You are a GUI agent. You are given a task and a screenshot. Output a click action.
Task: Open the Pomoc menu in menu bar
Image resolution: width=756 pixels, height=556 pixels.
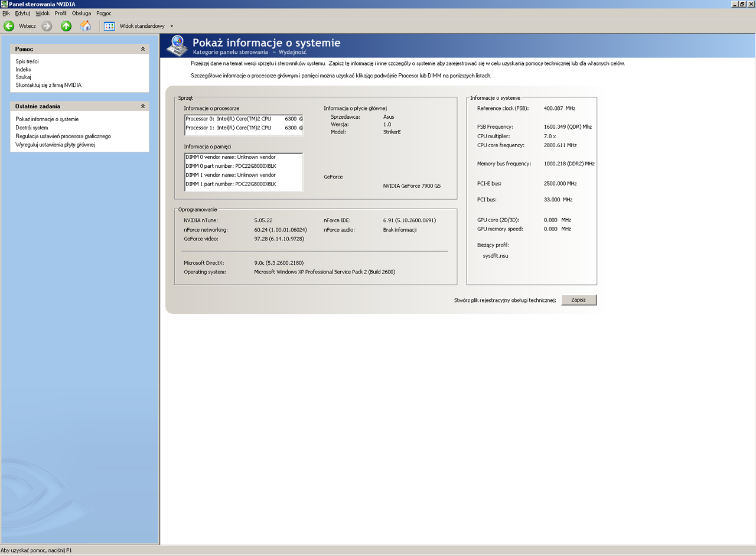[x=104, y=13]
